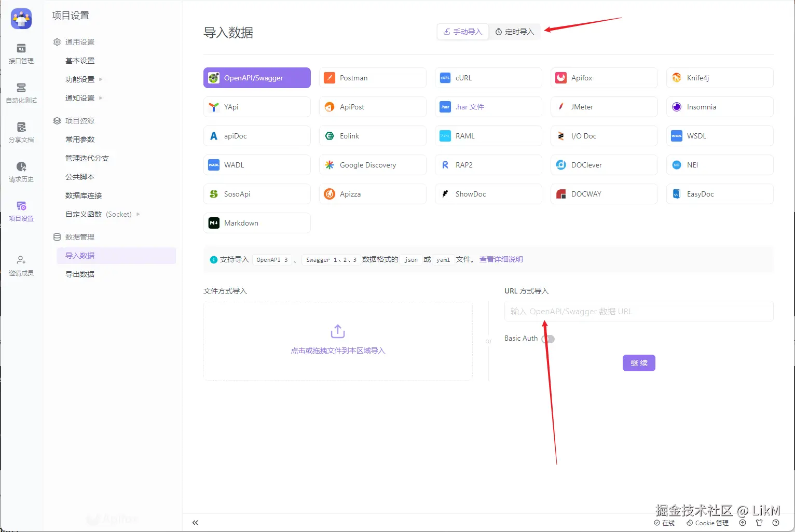Select Knife4j import format

click(x=720, y=78)
